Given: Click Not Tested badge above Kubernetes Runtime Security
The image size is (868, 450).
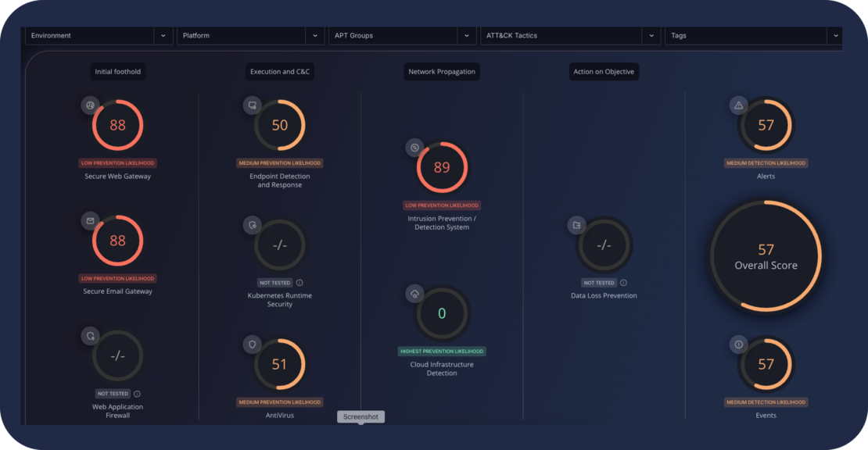Looking at the screenshot, I should (275, 283).
